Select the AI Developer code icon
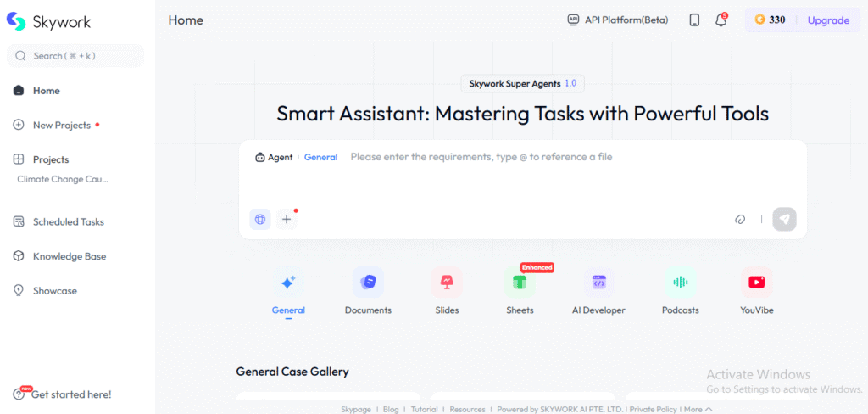 [599, 283]
